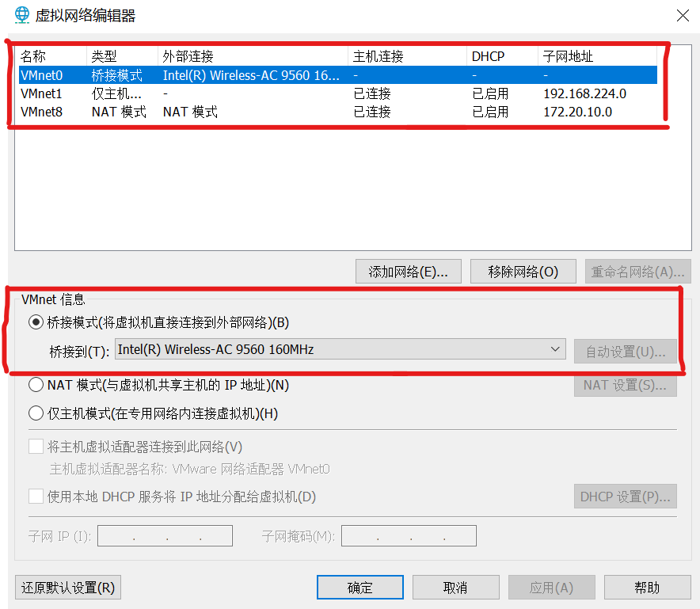Select the VMnet1 row
This screenshot has height=609, width=700.
(x=337, y=93)
